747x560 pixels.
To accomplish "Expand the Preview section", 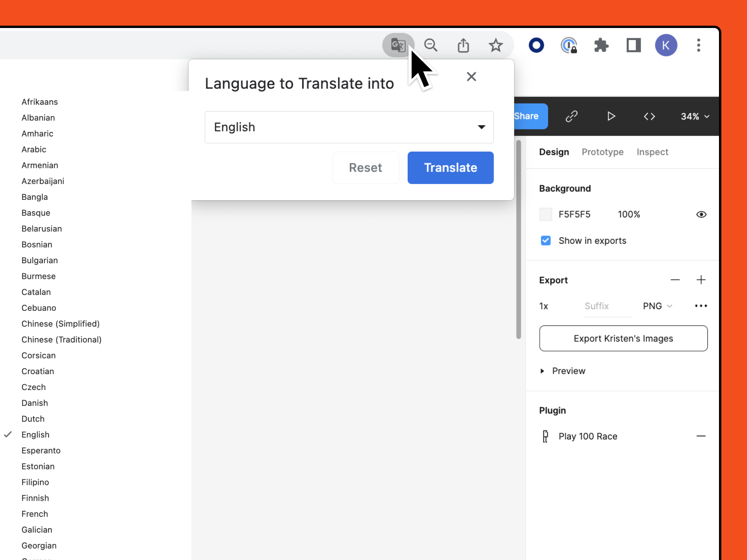I will click(x=542, y=371).
